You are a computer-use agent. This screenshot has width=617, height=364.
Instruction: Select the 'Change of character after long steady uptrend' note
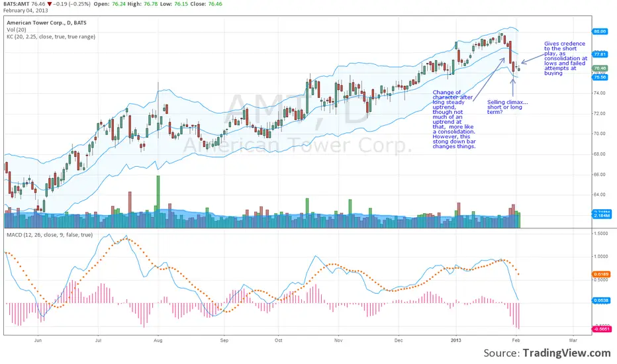click(454, 119)
